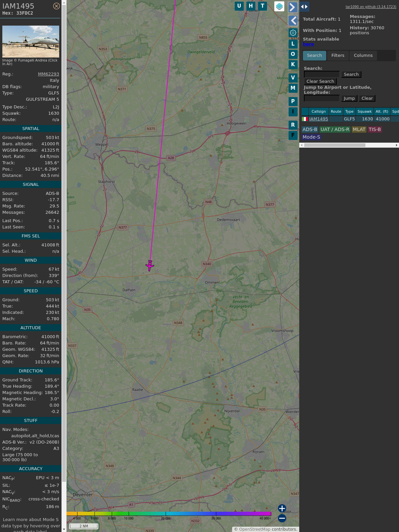Switch to the Filters tab

337,56
